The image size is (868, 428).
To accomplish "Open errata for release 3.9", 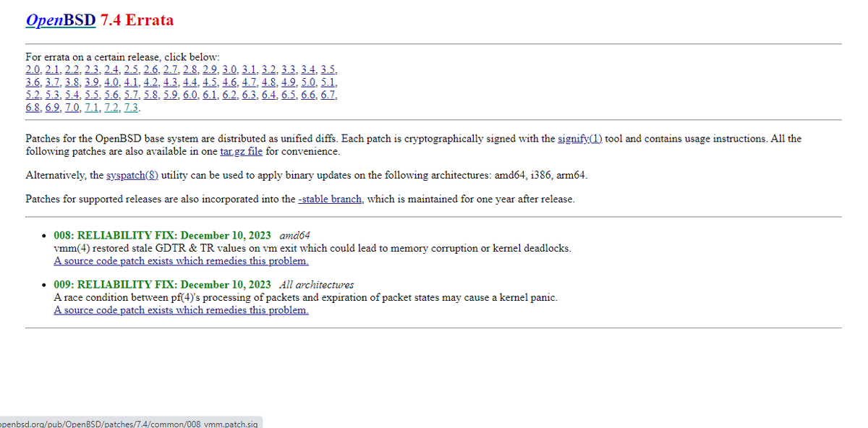I will 92,83.
